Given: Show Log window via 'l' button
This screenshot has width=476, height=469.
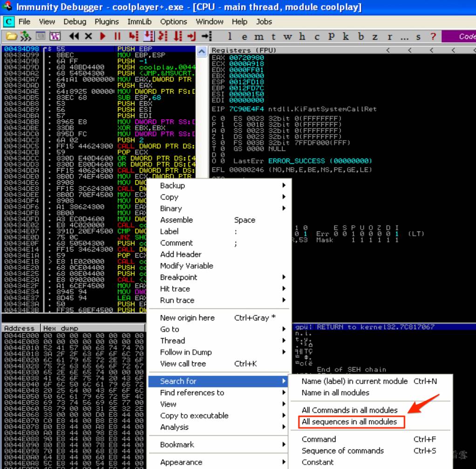Looking at the screenshot, I should tap(230, 36).
